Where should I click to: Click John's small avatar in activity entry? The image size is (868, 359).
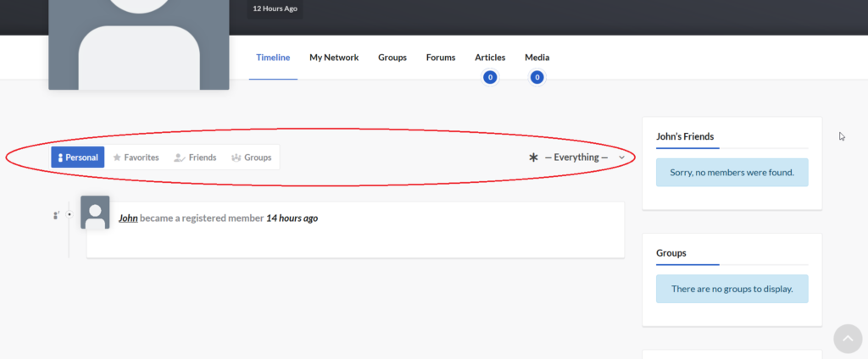(95, 213)
